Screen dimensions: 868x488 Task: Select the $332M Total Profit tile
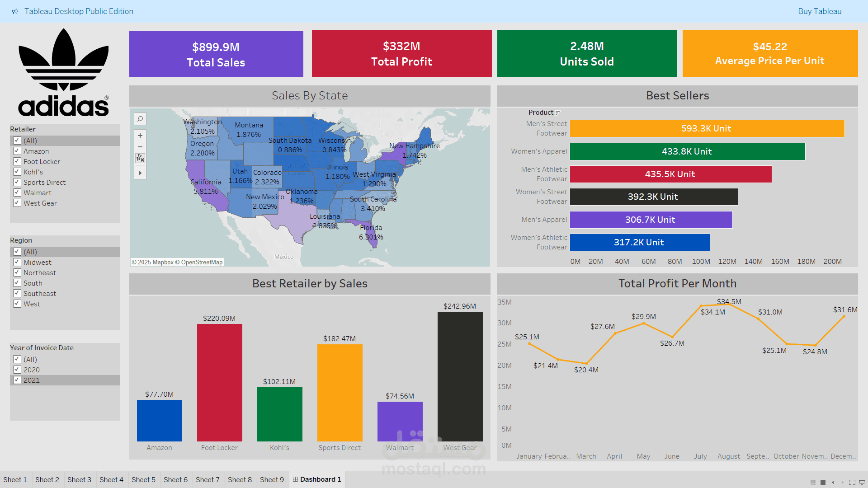coord(401,54)
